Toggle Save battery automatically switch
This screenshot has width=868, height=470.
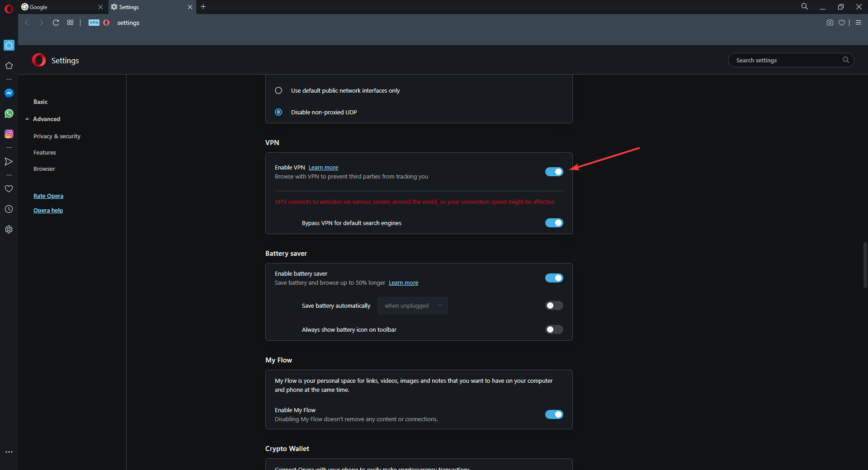coord(554,305)
